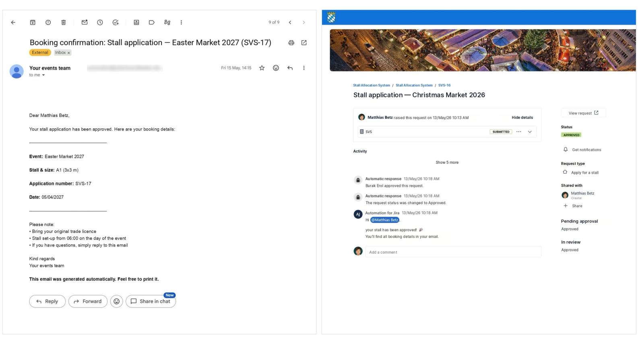Report email as spam
Viewport: 644px width, 347px height.
(x=48, y=23)
